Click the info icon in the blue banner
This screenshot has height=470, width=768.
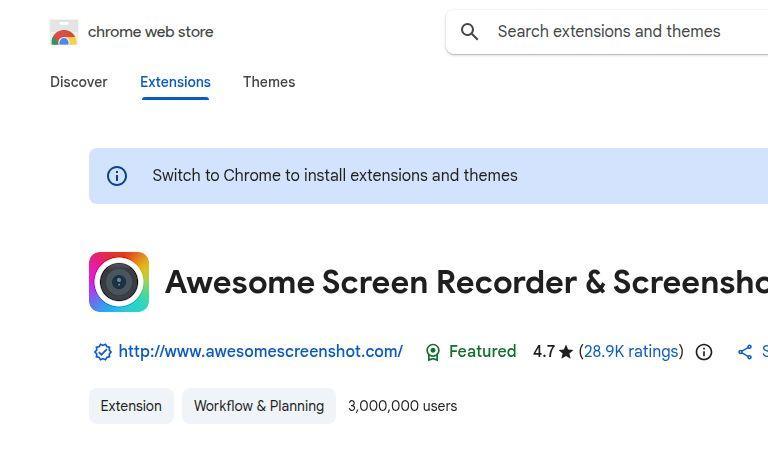(117, 176)
